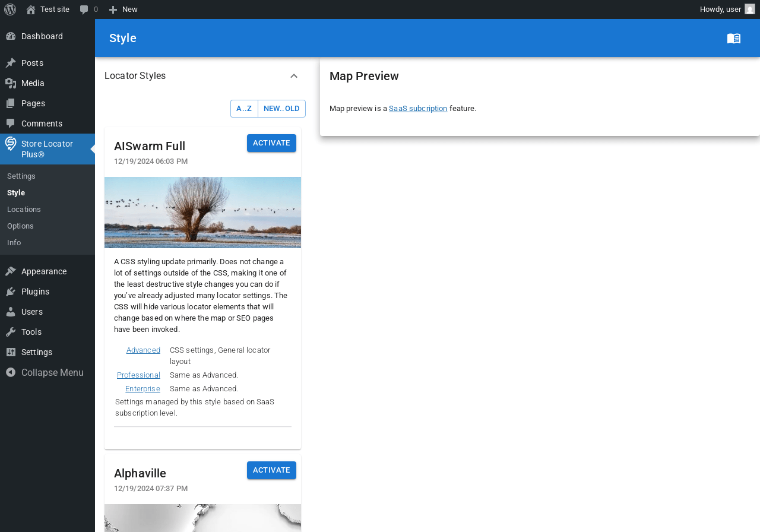Screen dimensions: 760x532
Task: Click the AISwarm Full tree thumbnail
Action: click(x=202, y=213)
